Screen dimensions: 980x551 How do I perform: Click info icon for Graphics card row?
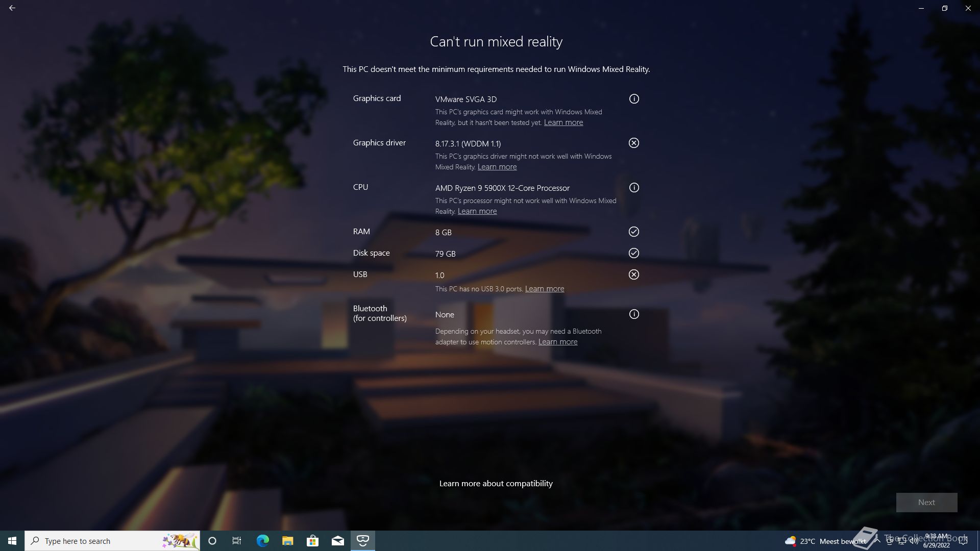[x=634, y=99]
